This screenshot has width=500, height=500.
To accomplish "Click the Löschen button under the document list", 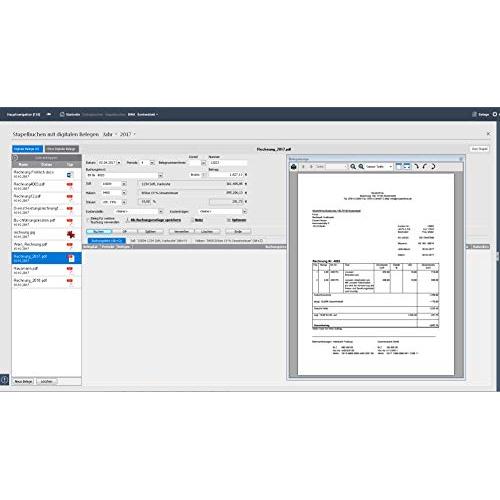I will point(46,381).
